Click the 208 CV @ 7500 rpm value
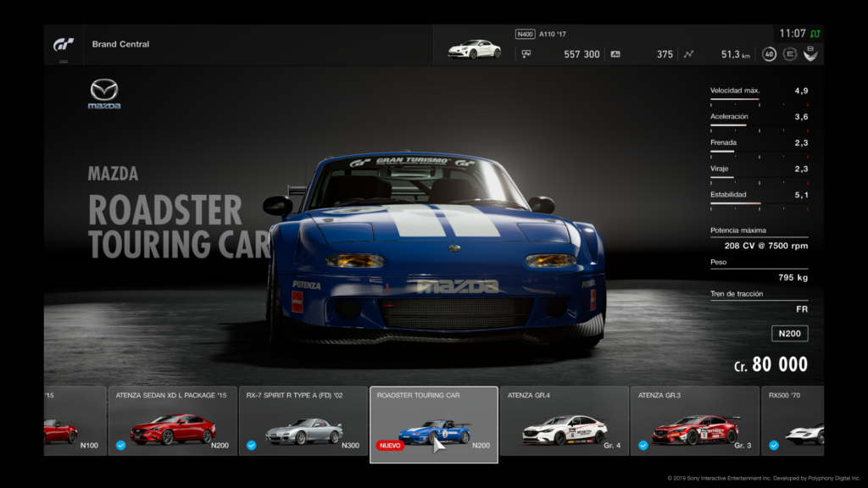This screenshot has width=868, height=488. tap(766, 246)
